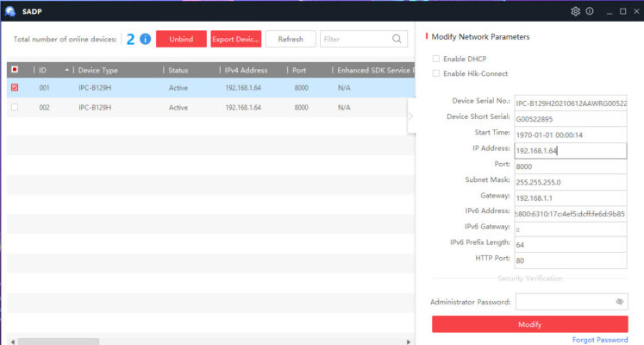The width and height of the screenshot is (644, 345).
Task: Click the Port field showing 8000
Action: (571, 166)
